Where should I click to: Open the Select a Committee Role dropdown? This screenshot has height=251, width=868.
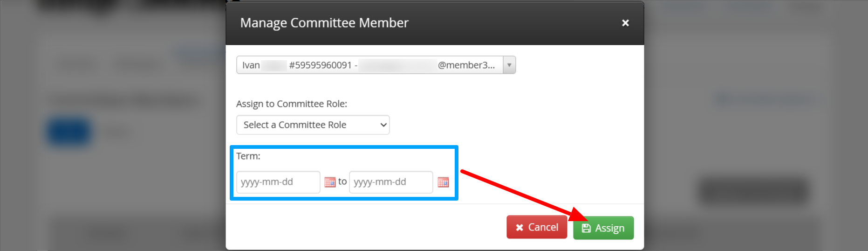point(313,125)
